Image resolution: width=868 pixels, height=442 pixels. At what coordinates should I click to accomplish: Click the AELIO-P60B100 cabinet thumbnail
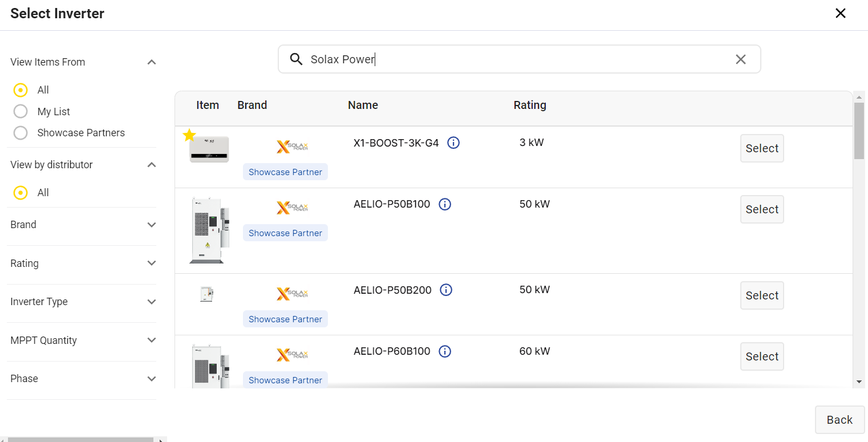tap(209, 366)
